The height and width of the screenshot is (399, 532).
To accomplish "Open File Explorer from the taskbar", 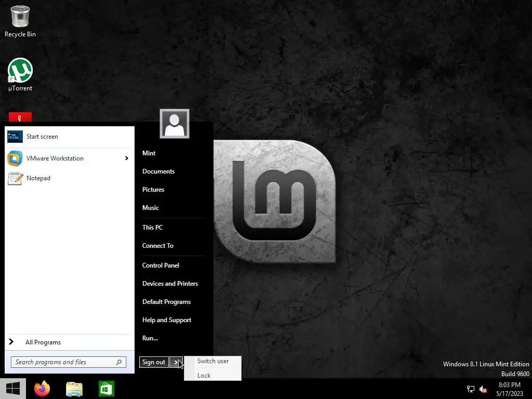I will (74, 389).
